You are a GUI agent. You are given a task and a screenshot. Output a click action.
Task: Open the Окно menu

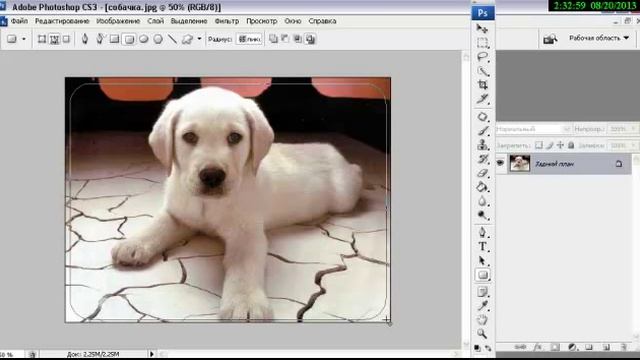pyautogui.click(x=293, y=21)
